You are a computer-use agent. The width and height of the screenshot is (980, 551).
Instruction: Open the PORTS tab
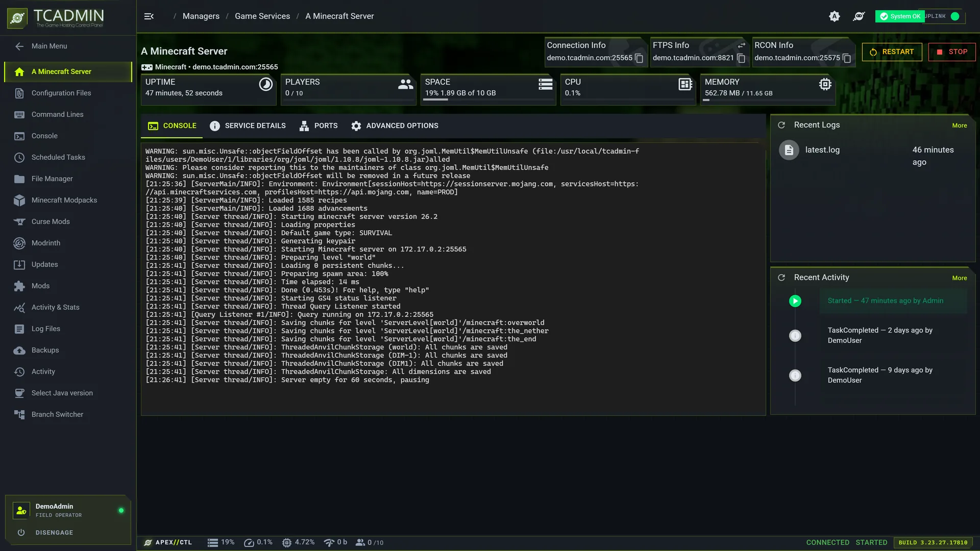(x=318, y=126)
